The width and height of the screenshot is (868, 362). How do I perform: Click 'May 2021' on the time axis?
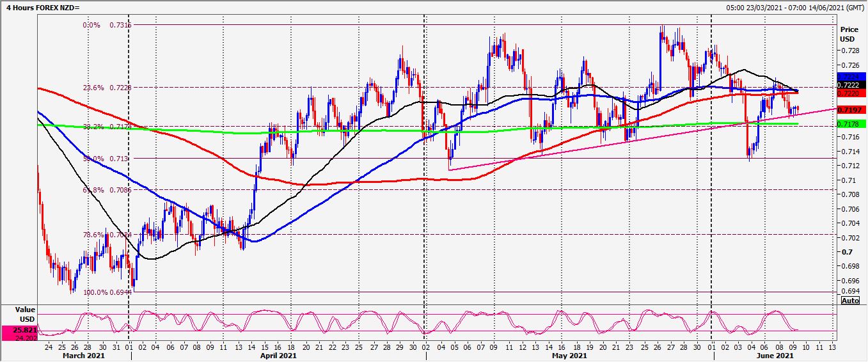pos(569,356)
